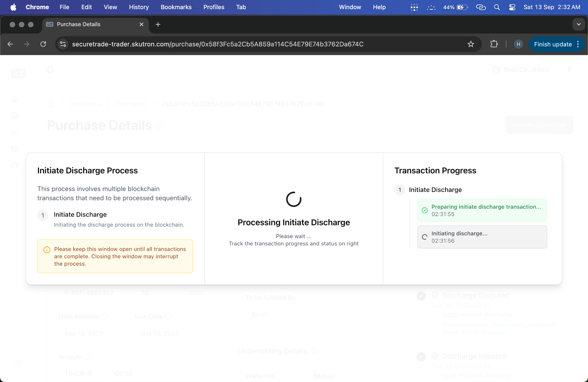
Task: Click the Processing Initiate Discharge heading
Action: click(x=293, y=222)
